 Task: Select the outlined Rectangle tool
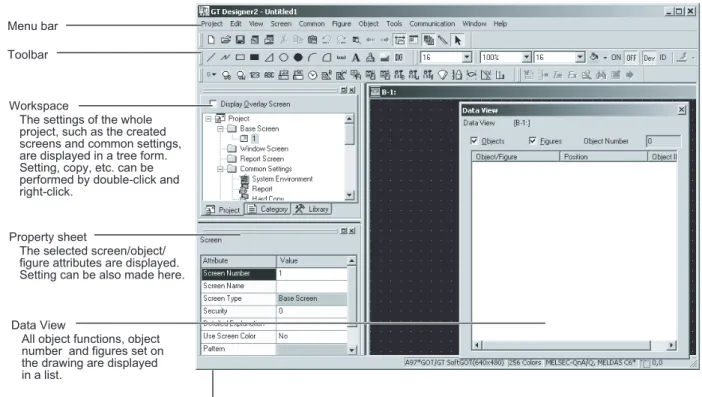pyautogui.click(x=240, y=57)
